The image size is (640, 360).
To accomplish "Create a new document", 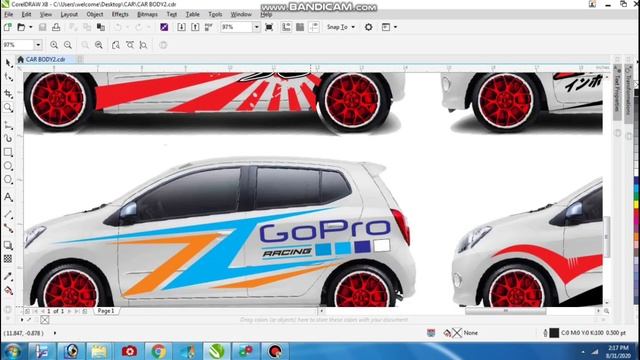I will pos(8,27).
